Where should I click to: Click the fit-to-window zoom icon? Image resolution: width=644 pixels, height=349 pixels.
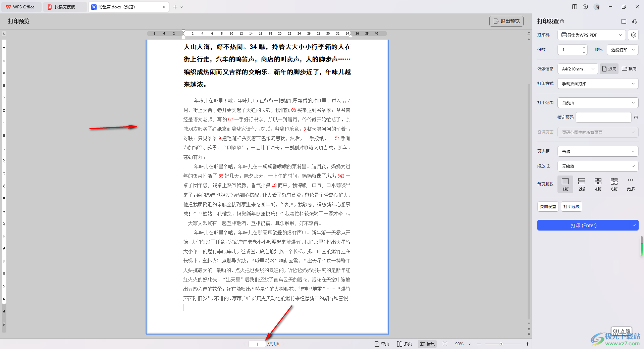(x=445, y=344)
